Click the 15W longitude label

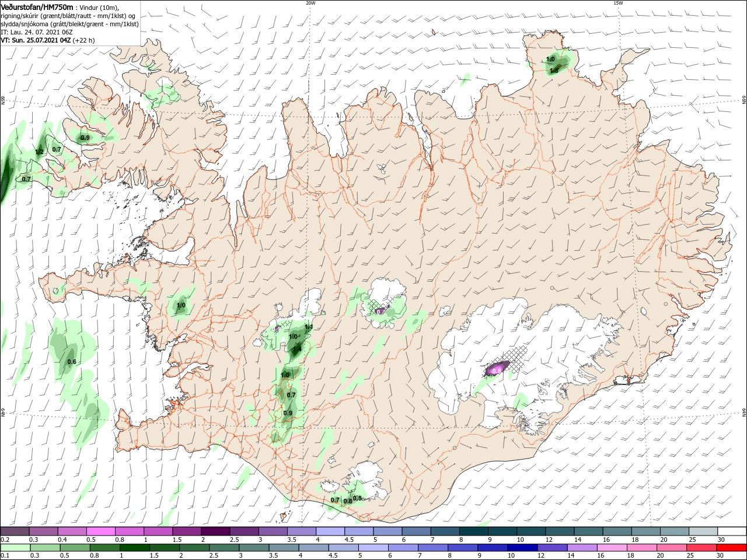pyautogui.click(x=618, y=2)
